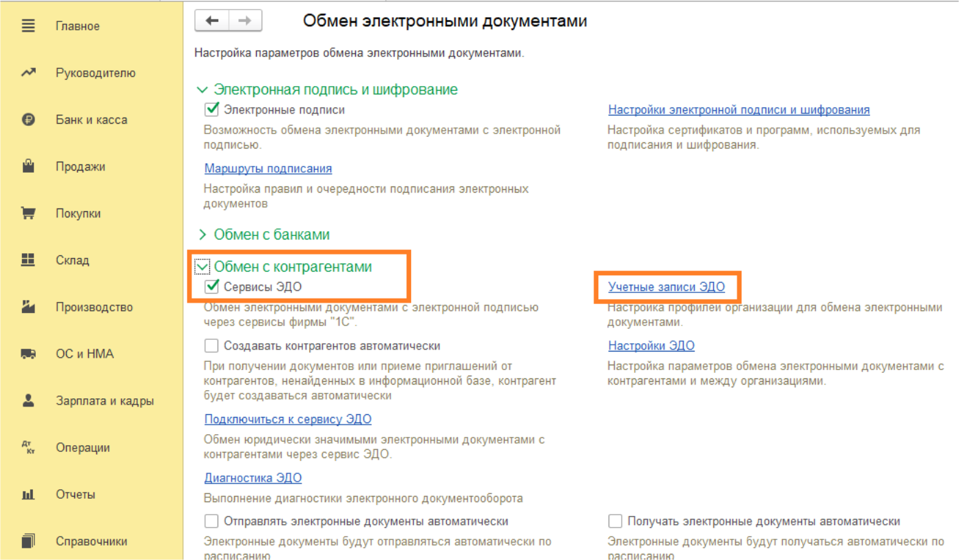The image size is (959, 560).
Task: Click the hamburger icon next to Главное
Action: [28, 26]
